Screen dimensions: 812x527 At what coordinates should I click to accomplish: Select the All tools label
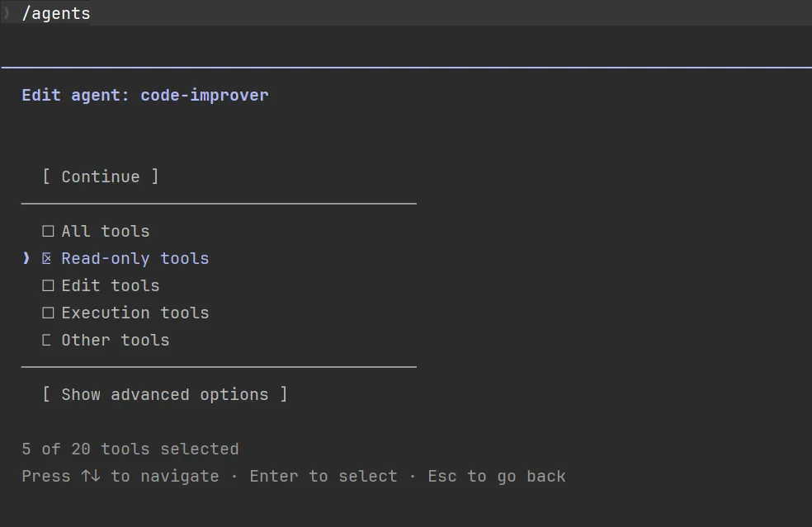[106, 232]
